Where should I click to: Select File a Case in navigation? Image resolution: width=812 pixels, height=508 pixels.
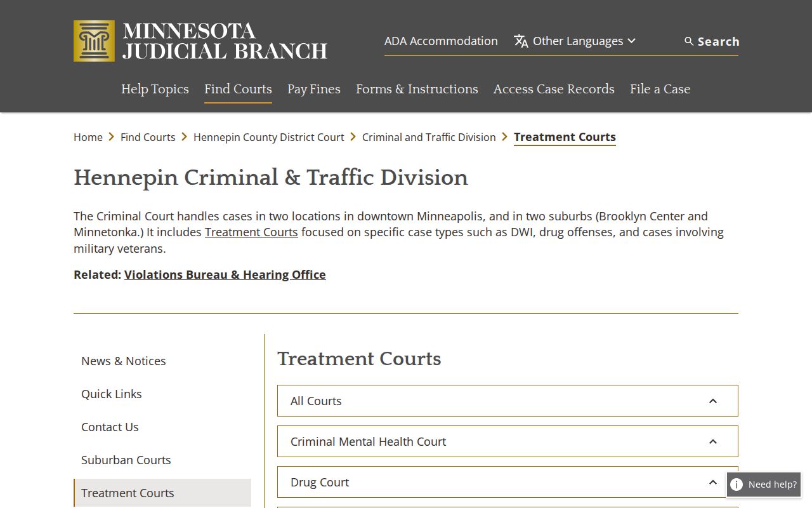660,89
